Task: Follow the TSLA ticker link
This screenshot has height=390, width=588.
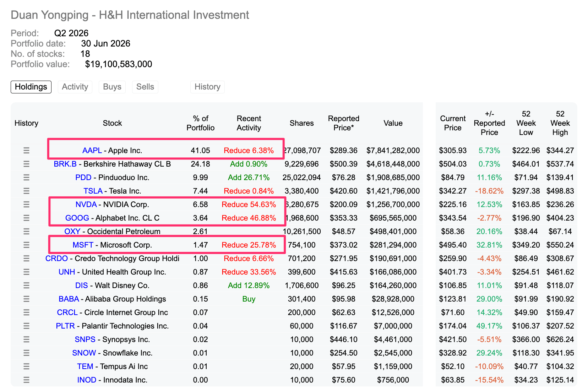Action: [x=93, y=191]
